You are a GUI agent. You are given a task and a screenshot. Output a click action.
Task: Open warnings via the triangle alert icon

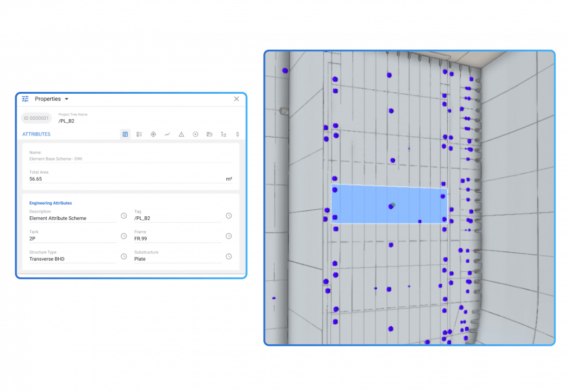[x=181, y=134]
